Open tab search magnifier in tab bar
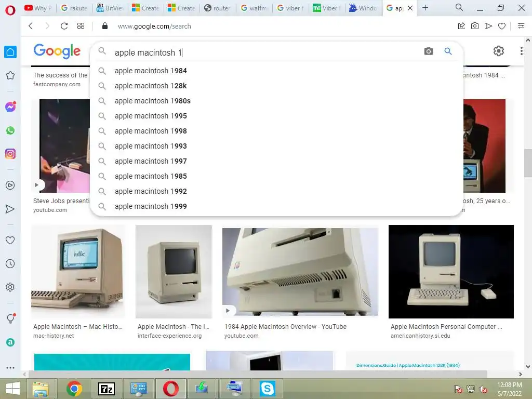The image size is (532, 399). coord(459,7)
